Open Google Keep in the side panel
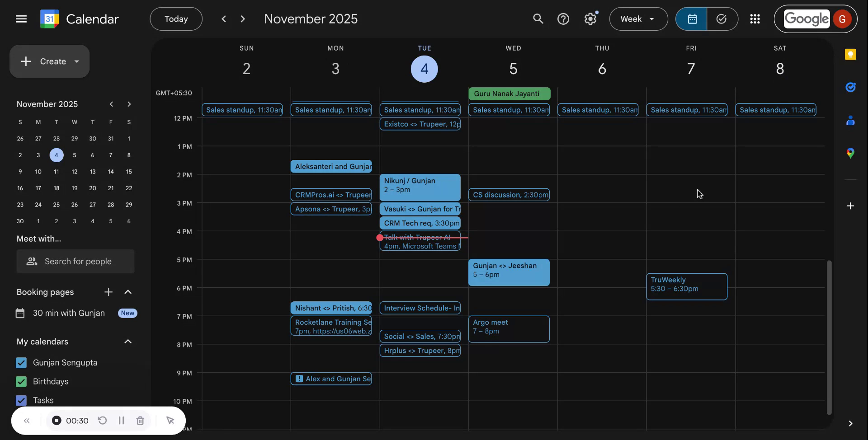The image size is (868, 440). point(851,54)
